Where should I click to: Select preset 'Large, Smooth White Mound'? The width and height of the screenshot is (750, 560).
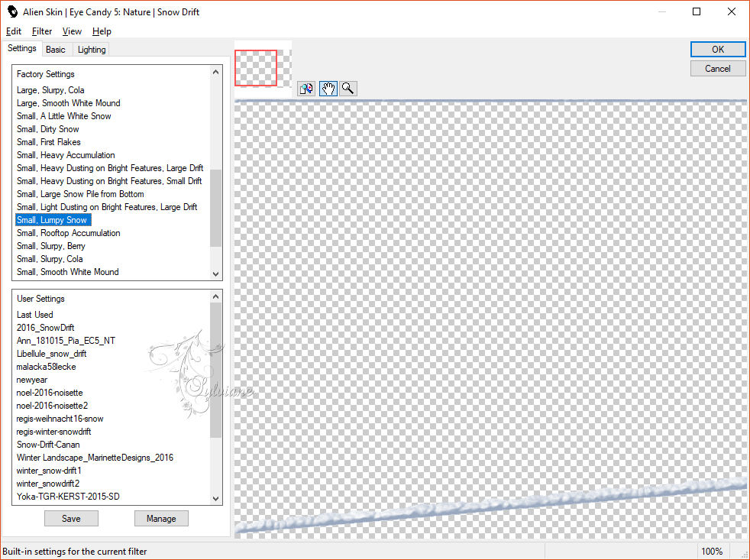pyautogui.click(x=69, y=103)
